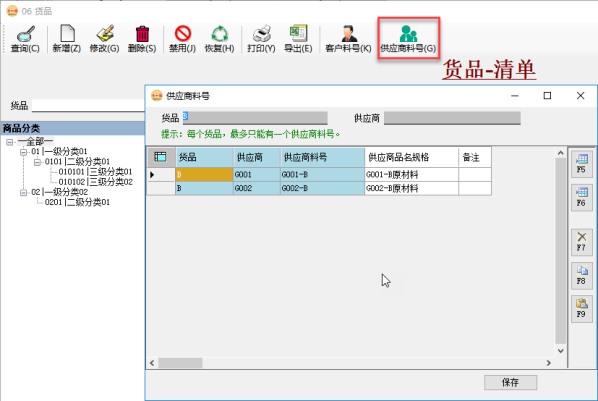Click the 保存 save button
The image size is (598, 401).
coord(511,382)
